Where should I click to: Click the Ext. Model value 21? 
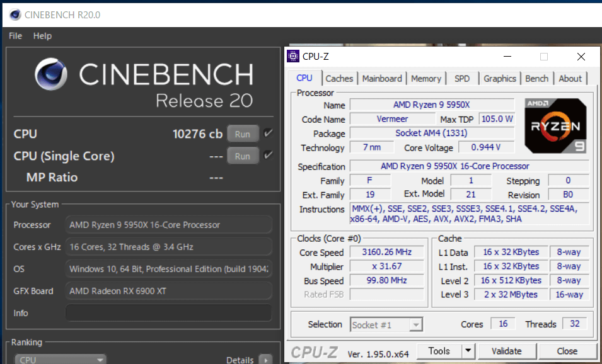[471, 195]
